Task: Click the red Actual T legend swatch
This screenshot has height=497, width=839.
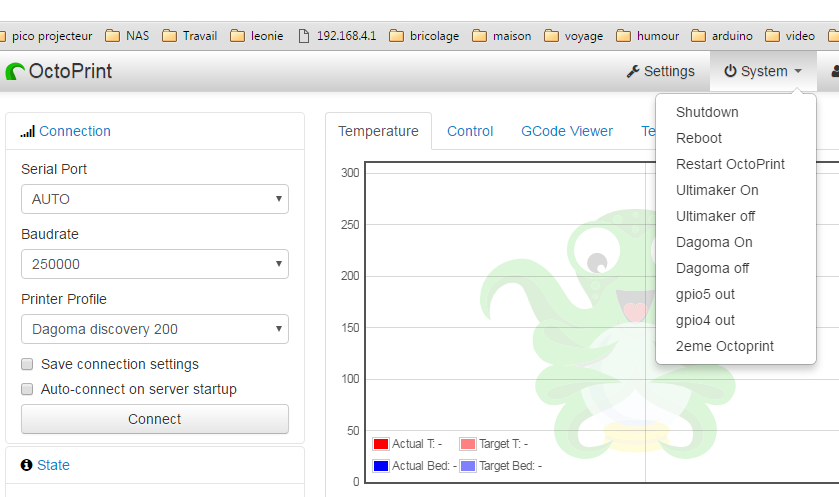Action: pos(381,444)
